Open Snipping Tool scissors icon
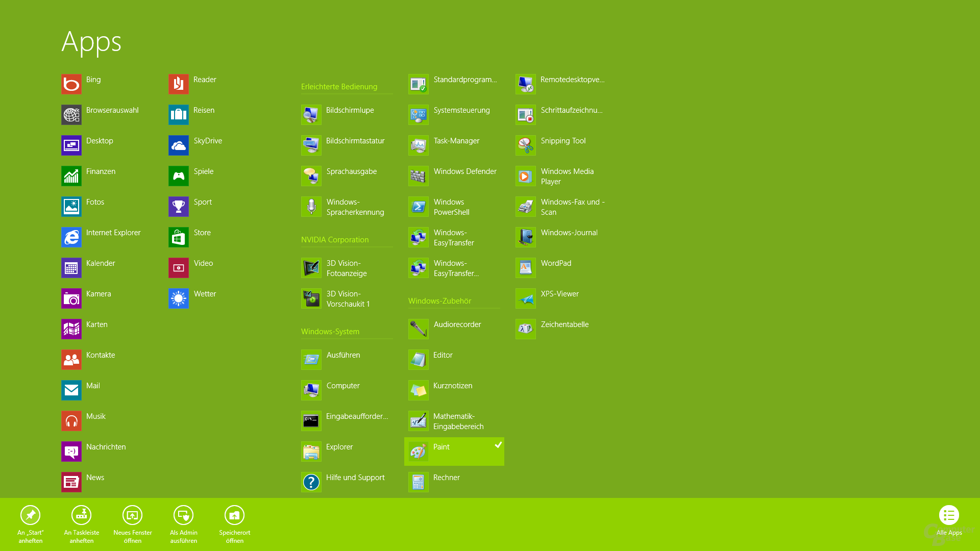 coord(525,145)
